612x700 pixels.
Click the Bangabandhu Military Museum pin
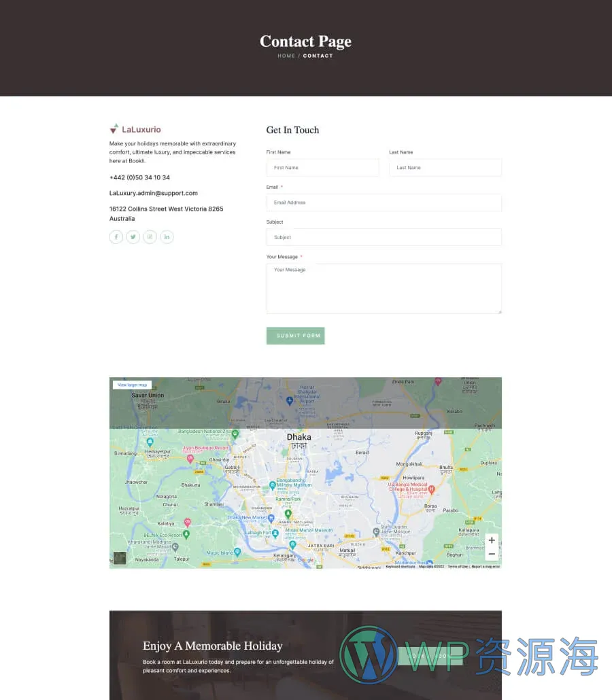(x=273, y=485)
